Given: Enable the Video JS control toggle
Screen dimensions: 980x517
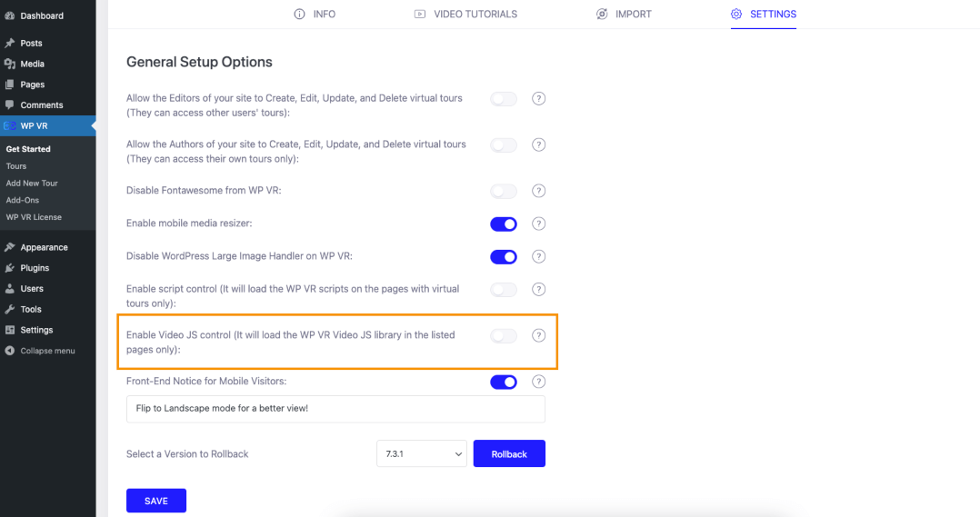Looking at the screenshot, I should click(503, 336).
